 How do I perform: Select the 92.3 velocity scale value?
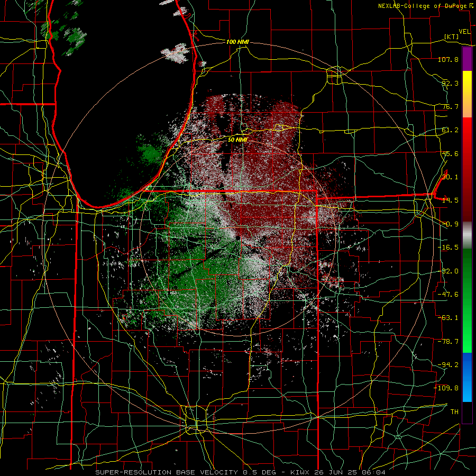450,83
